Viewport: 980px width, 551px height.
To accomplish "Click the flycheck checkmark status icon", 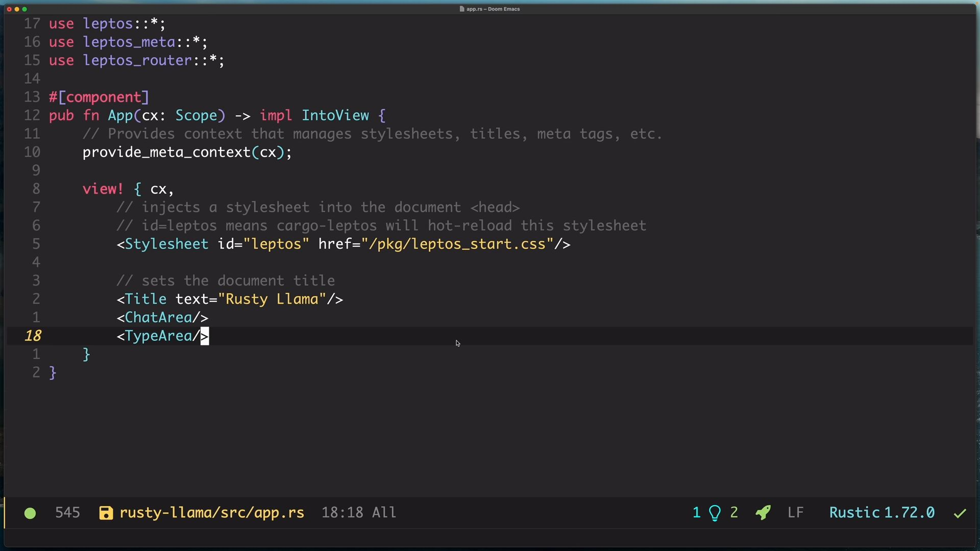I will point(960,513).
